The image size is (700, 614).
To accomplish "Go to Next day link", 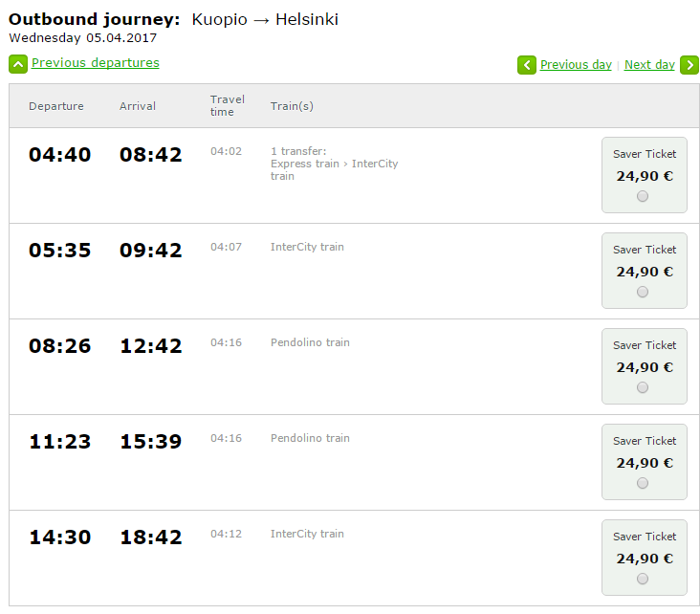I will pyautogui.click(x=649, y=65).
